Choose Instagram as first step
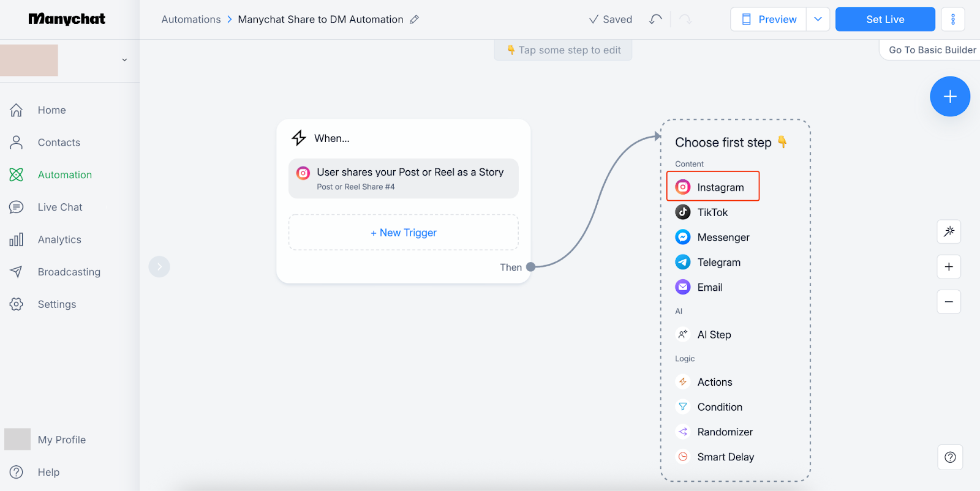980x491 pixels. pyautogui.click(x=713, y=187)
